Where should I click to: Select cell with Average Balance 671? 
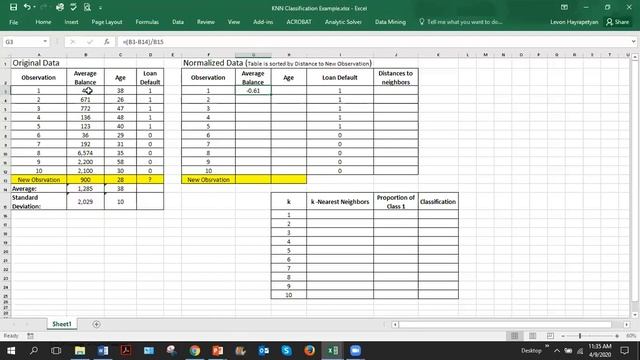click(85, 100)
